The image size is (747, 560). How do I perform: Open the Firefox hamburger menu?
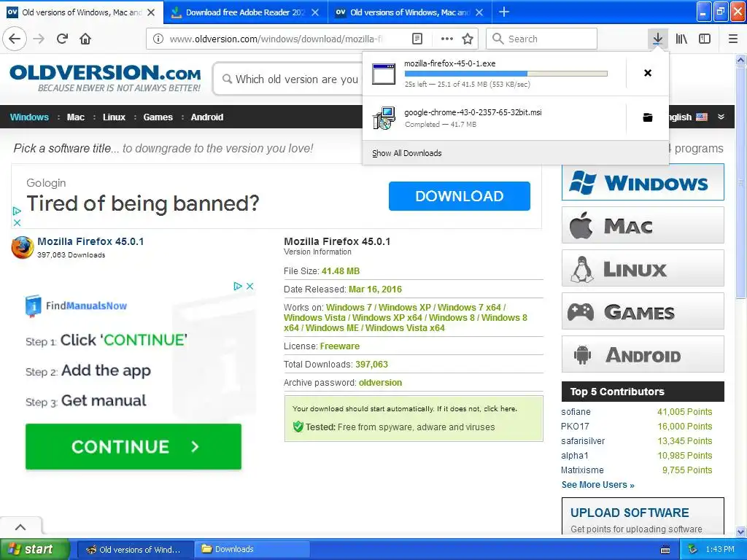tap(733, 39)
